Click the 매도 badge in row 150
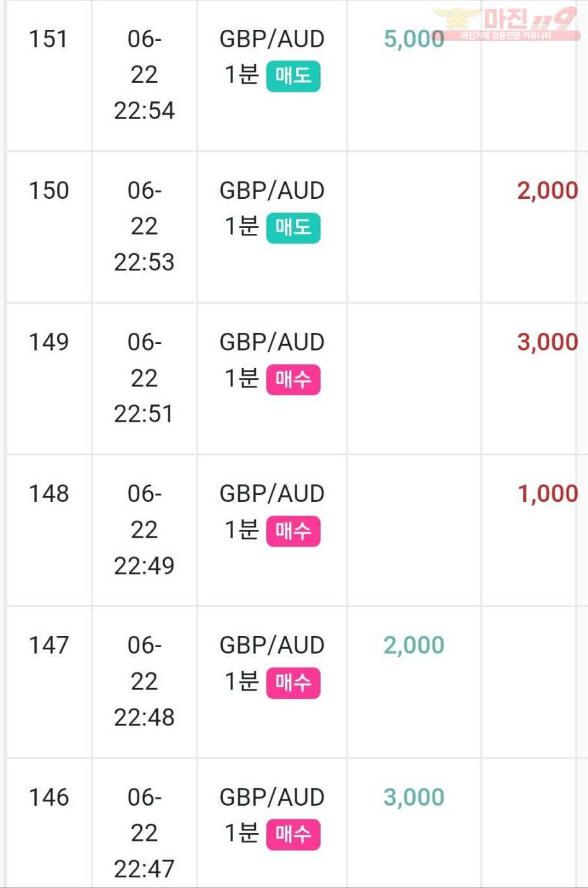The height and width of the screenshot is (888, 588). [293, 228]
